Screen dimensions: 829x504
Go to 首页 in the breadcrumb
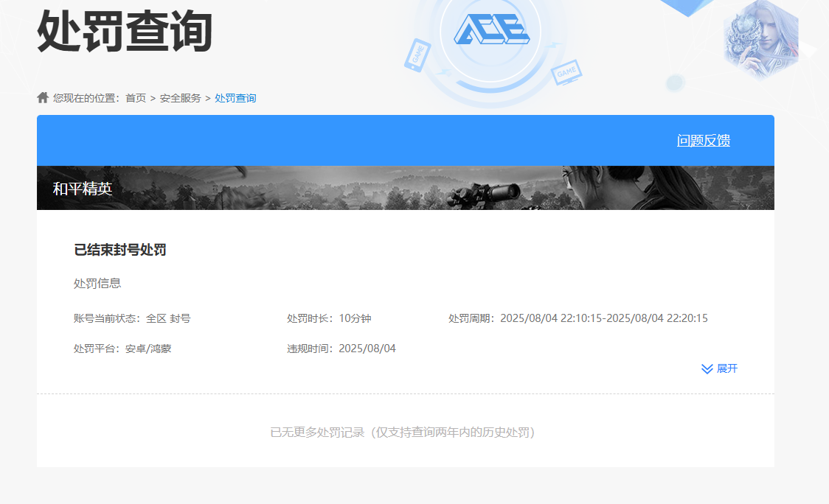[x=136, y=98]
